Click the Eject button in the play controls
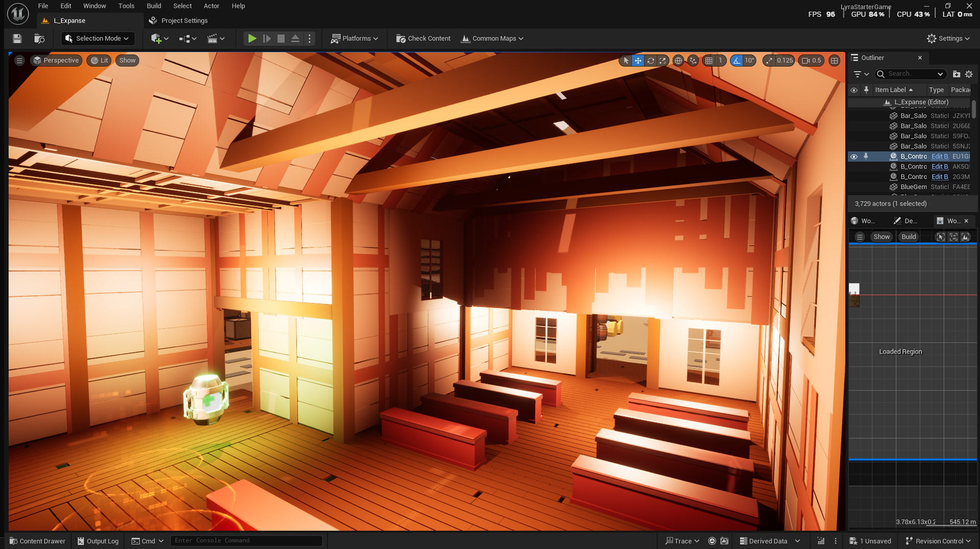Image resolution: width=980 pixels, height=549 pixels. tap(295, 38)
